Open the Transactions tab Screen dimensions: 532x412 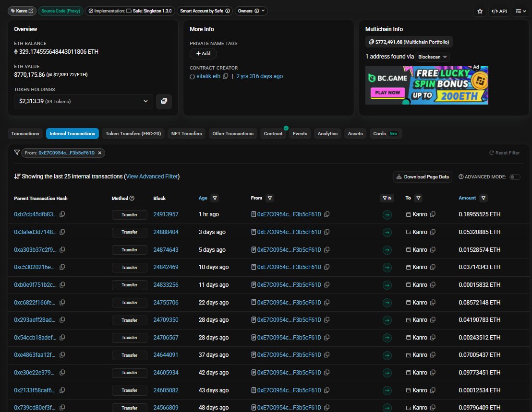(x=25, y=133)
